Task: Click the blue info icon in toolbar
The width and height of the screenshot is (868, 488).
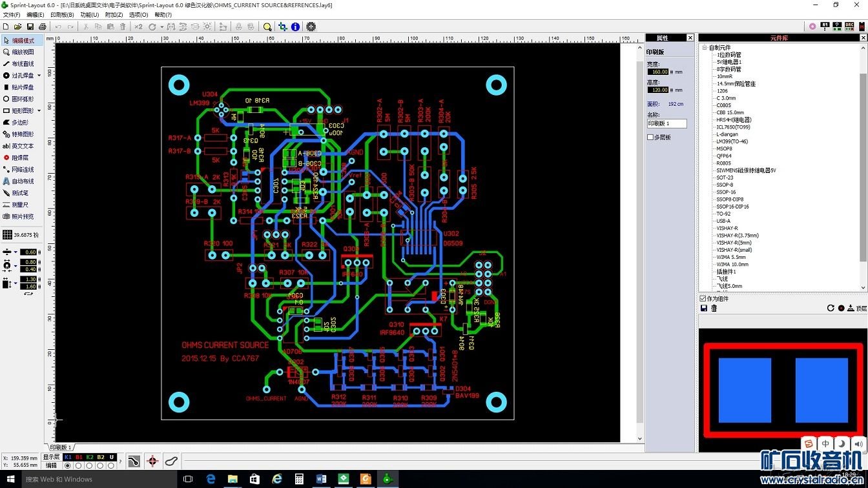Action: pyautogui.click(x=295, y=26)
